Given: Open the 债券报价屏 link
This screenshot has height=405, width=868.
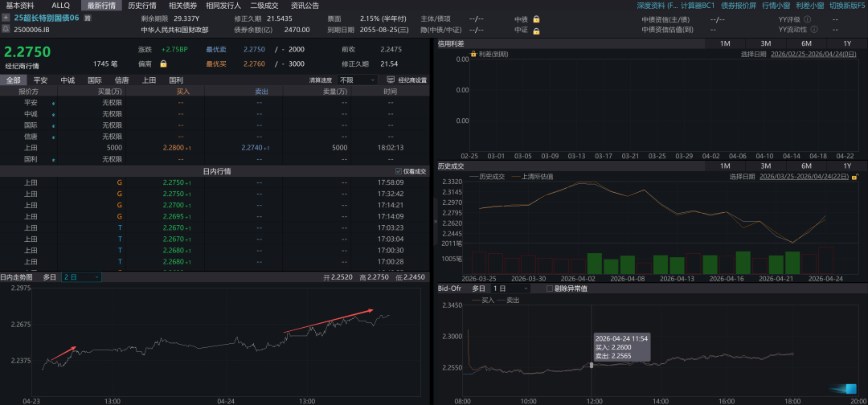Looking at the screenshot, I should pyautogui.click(x=738, y=5).
